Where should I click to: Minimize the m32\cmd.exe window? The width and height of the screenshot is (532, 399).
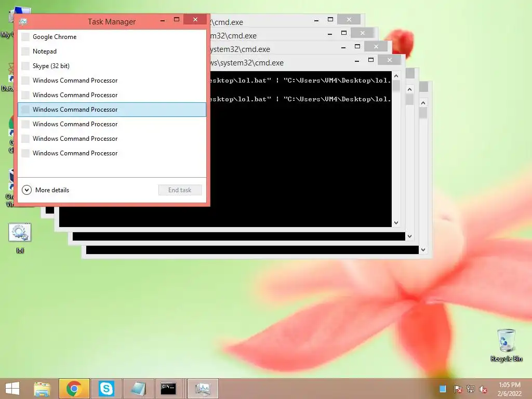[330, 34]
